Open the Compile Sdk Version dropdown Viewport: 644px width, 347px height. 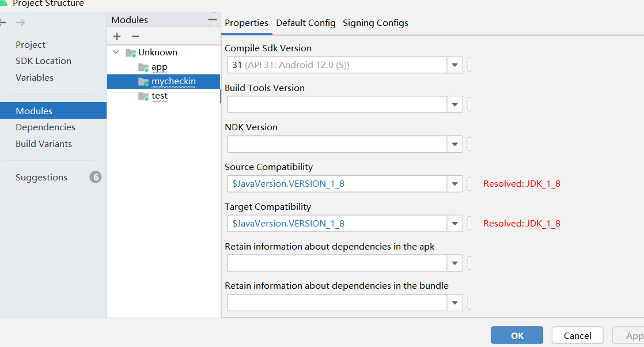[x=455, y=65]
